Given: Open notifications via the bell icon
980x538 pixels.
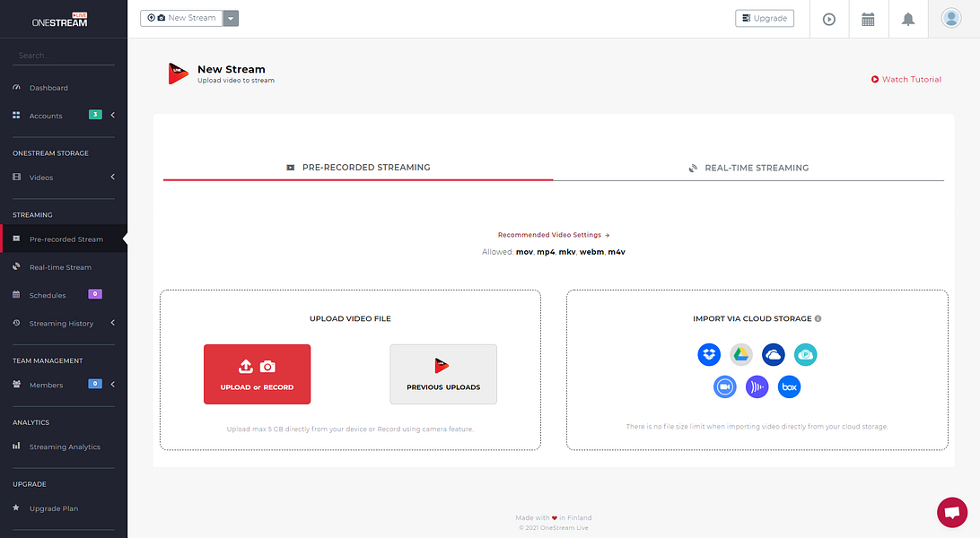Looking at the screenshot, I should [x=907, y=18].
